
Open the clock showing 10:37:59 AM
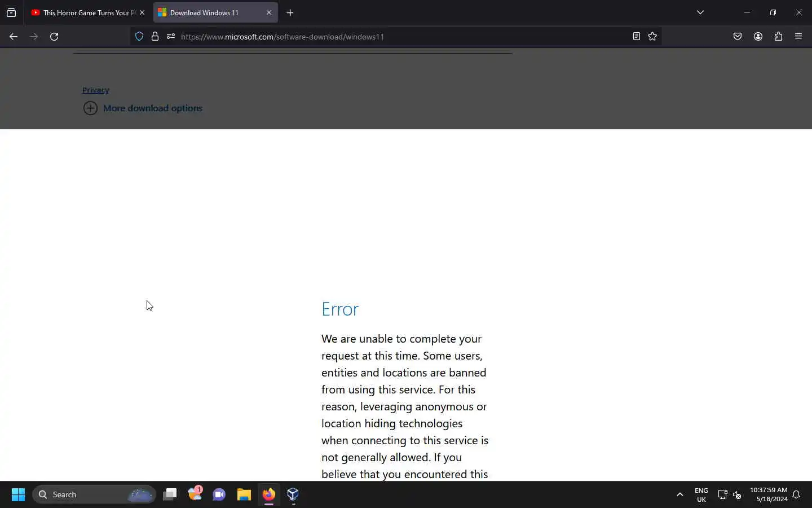pos(769,494)
